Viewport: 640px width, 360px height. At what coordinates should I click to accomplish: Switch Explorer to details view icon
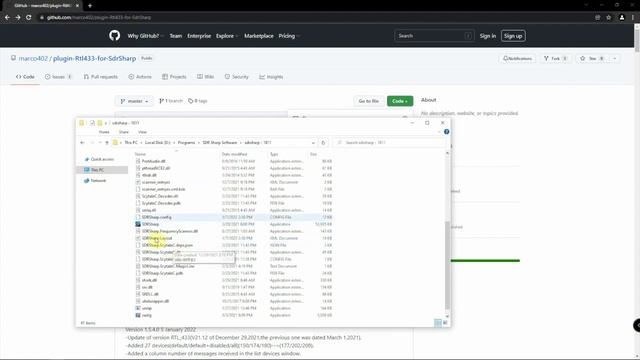click(x=438, y=323)
